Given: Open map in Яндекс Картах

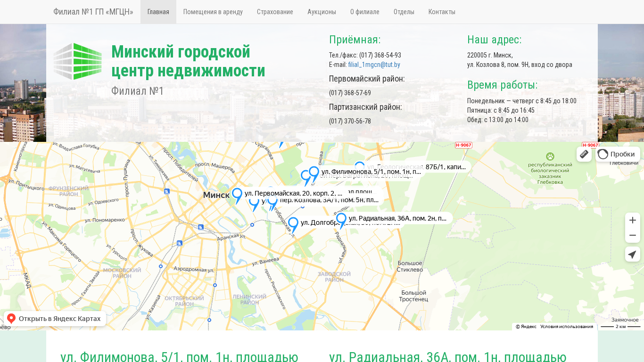Looking at the screenshot, I should (55, 319).
